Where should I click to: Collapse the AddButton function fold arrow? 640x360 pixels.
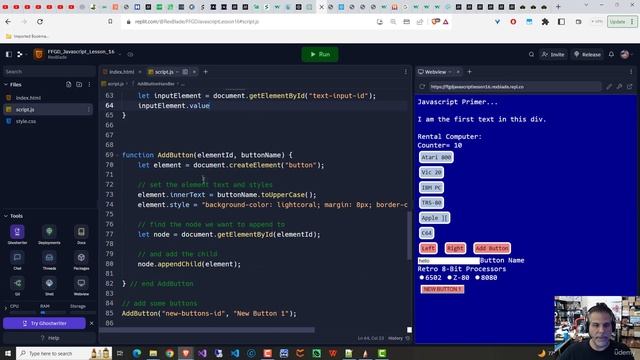(118, 155)
